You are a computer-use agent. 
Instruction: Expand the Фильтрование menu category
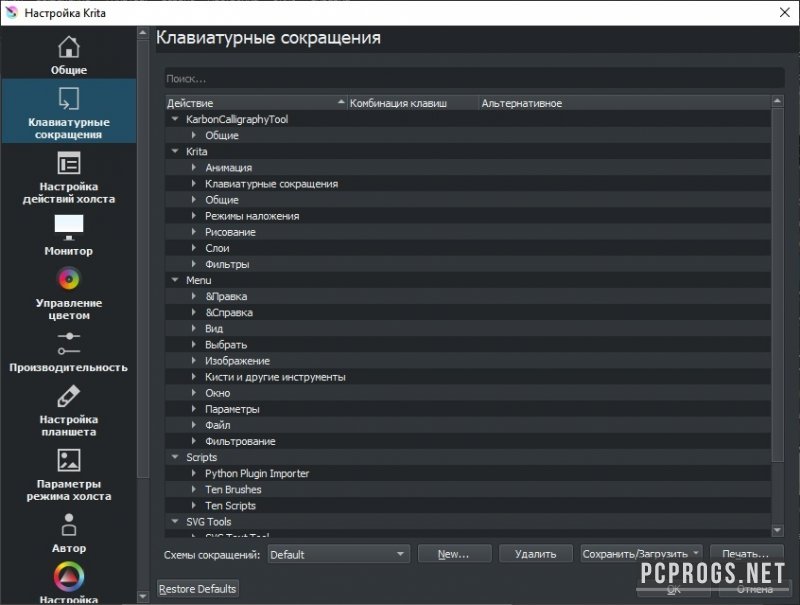(193, 441)
